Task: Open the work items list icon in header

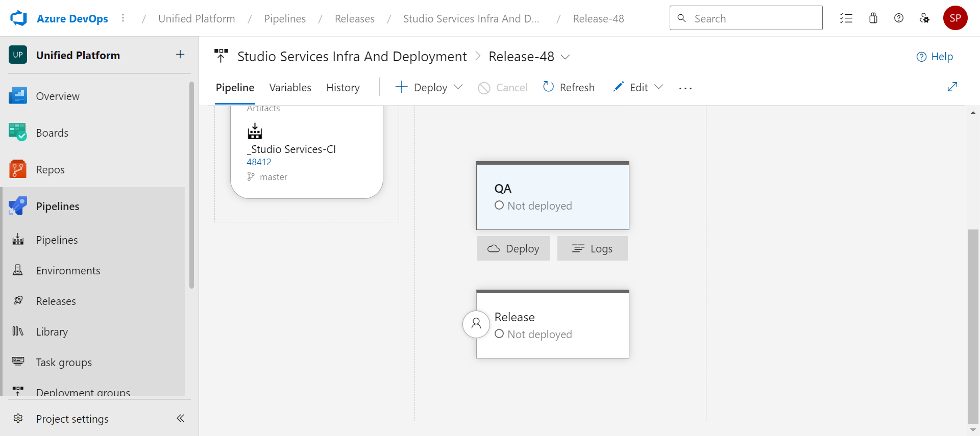Action: [x=846, y=18]
